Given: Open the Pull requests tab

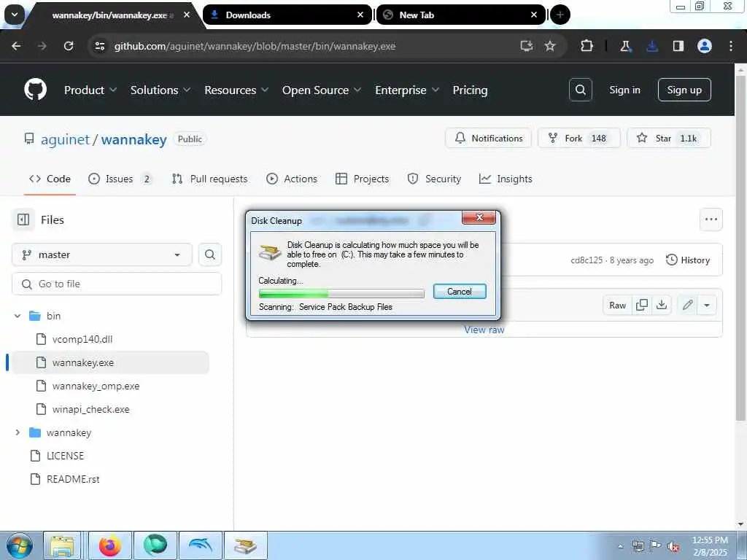Looking at the screenshot, I should [209, 179].
